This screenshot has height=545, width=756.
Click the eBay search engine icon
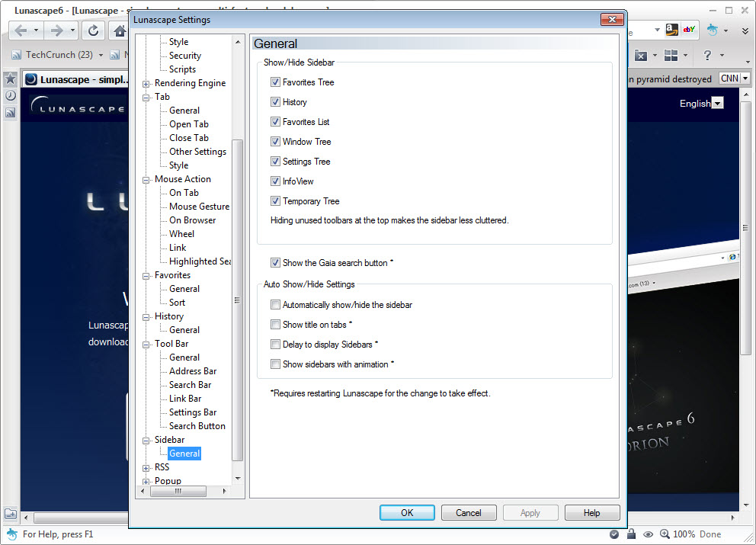tap(689, 30)
